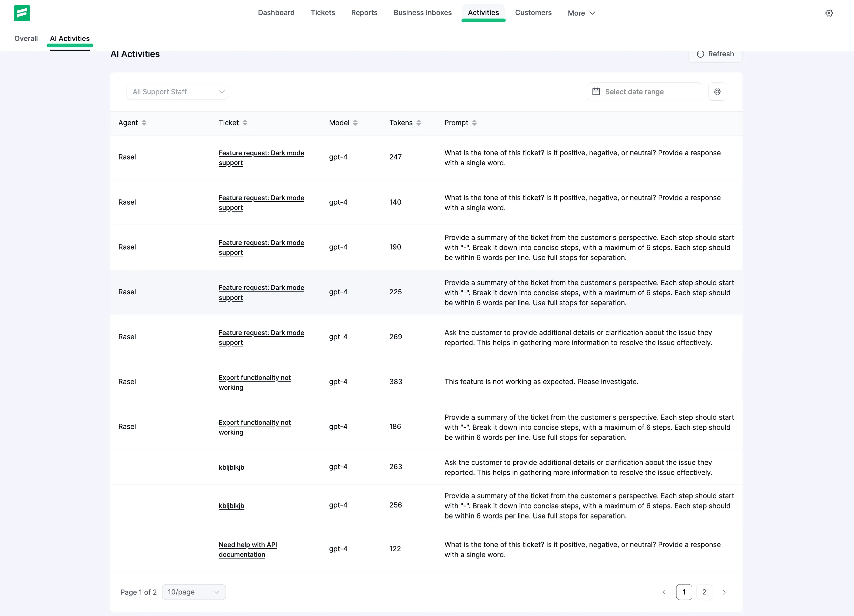Open settings via the gear icon top right
This screenshot has width=854, height=616.
click(x=829, y=13)
